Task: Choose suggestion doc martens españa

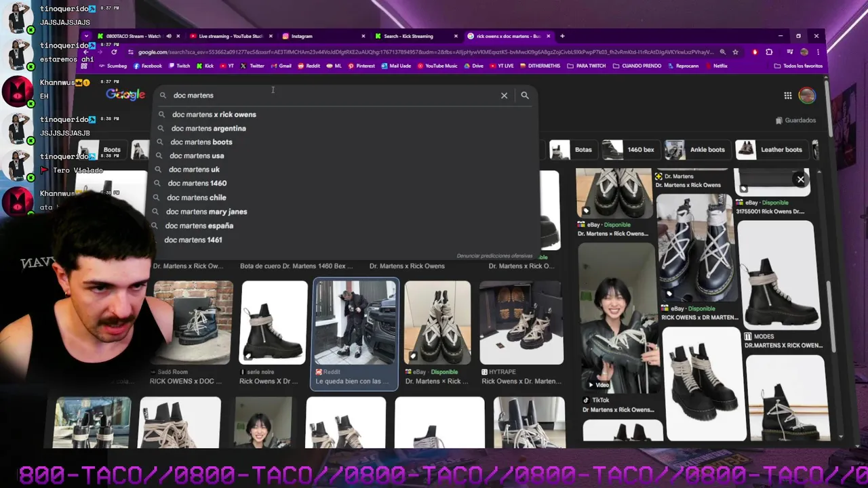Action: pos(199,226)
